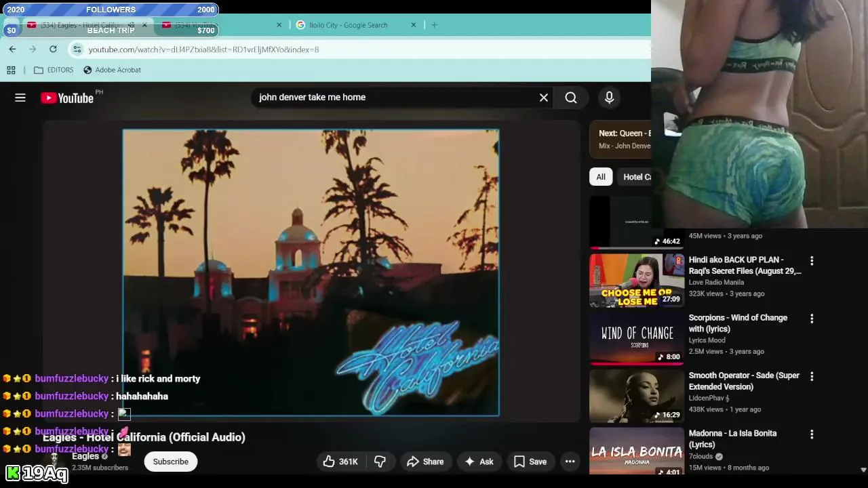
Task: Open the EDITORS bookmarks folder
Action: click(54, 70)
